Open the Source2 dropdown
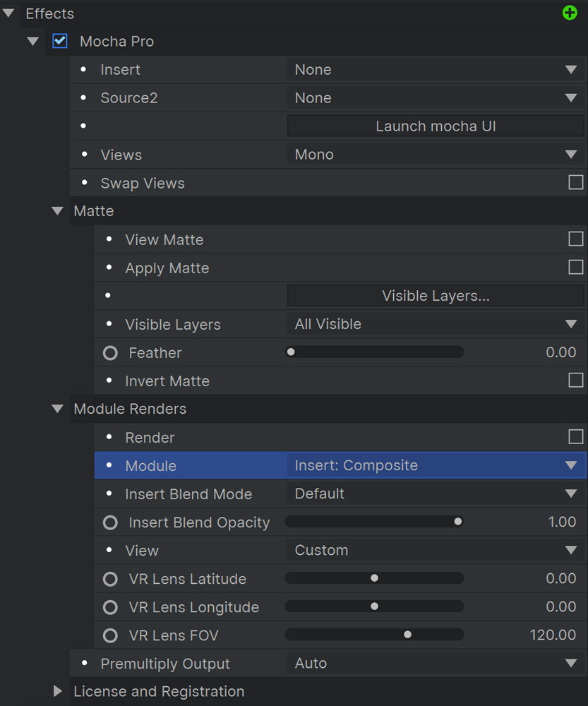Screen dimensions: 588x706 436,97
